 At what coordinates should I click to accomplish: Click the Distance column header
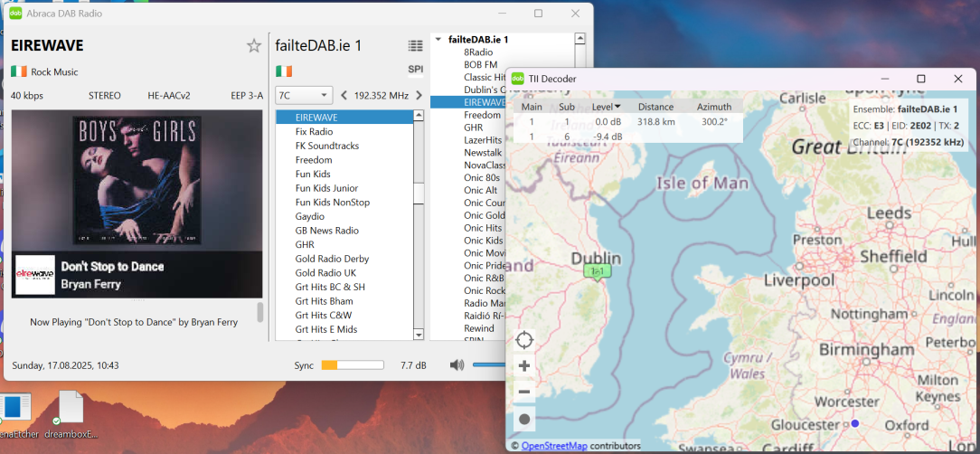(655, 107)
